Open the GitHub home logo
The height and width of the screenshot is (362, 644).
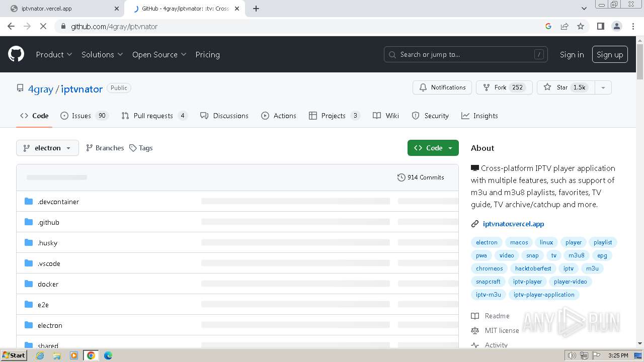[16, 54]
